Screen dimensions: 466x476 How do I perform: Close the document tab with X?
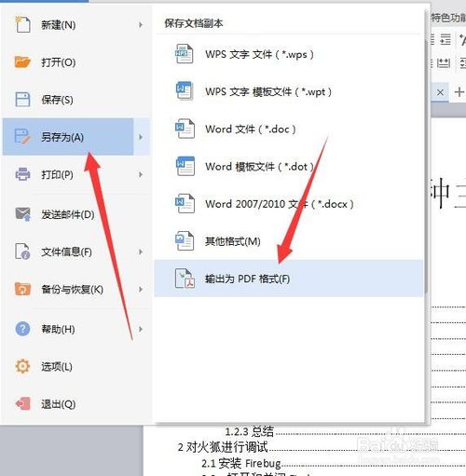click(x=440, y=92)
